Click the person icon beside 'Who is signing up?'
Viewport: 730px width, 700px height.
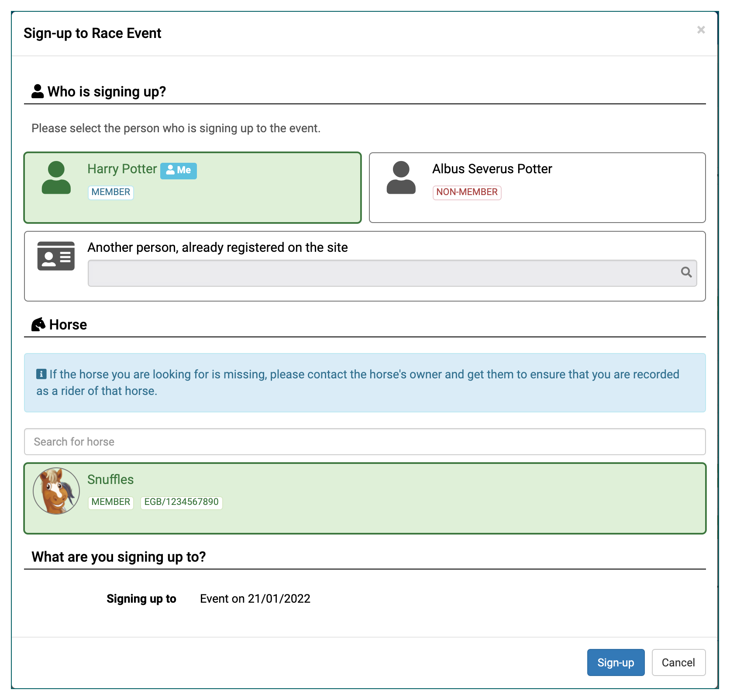click(38, 91)
